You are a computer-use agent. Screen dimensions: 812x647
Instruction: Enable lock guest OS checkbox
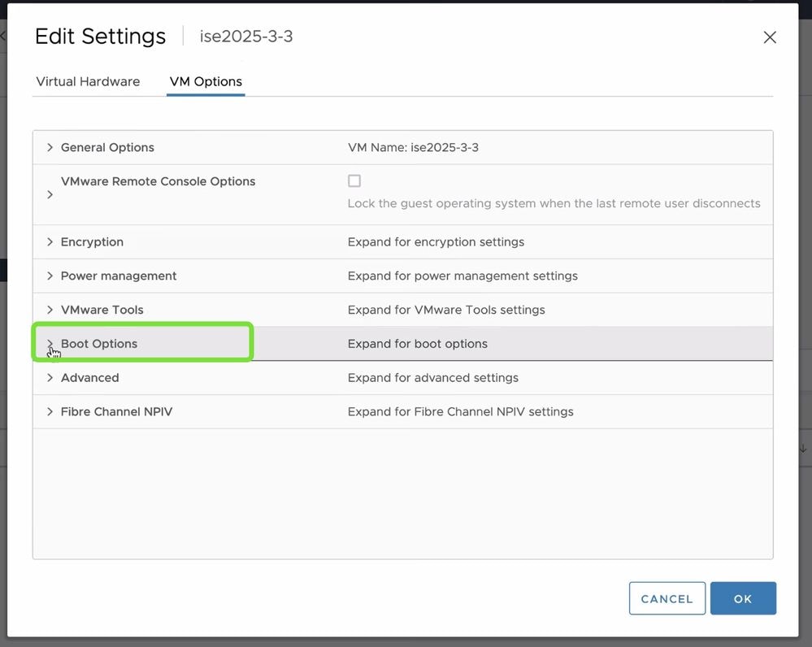pos(354,181)
